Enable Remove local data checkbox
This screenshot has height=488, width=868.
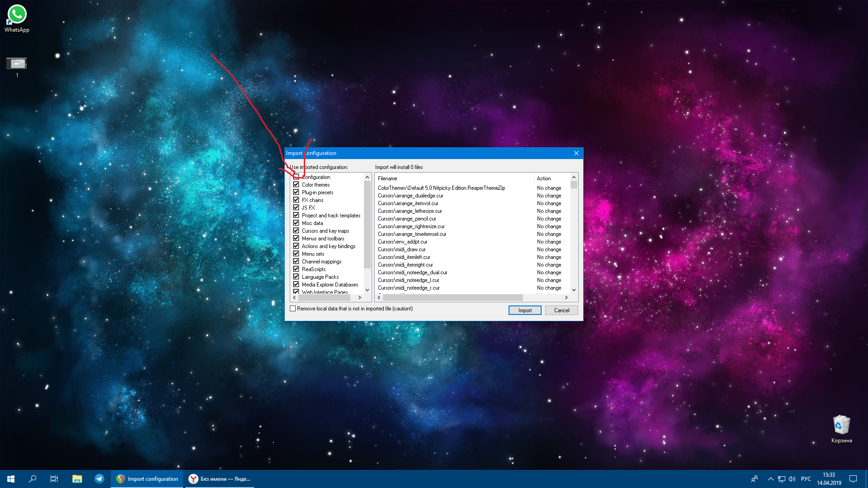coord(293,309)
